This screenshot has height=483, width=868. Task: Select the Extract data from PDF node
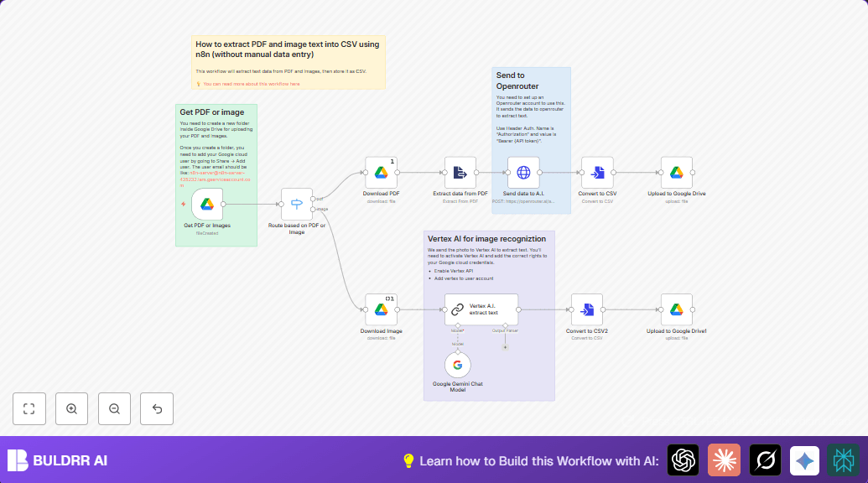[460, 173]
